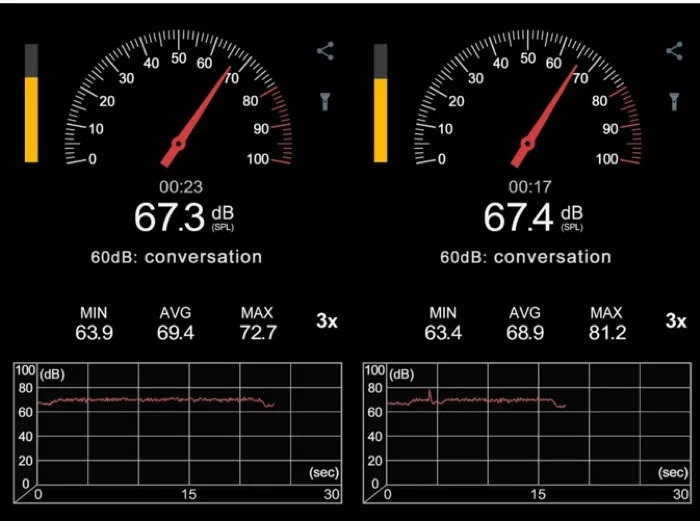Click the right gauge red needle hub

click(x=528, y=144)
